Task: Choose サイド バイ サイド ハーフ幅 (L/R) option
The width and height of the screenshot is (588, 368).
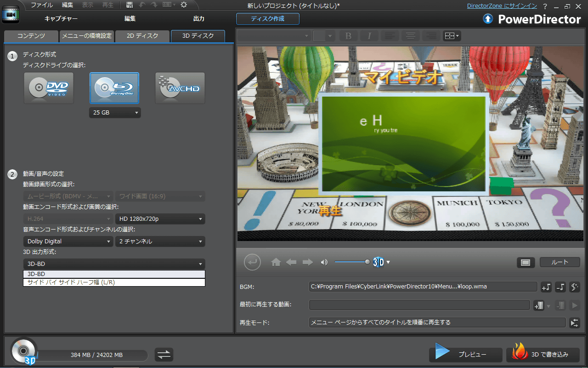Action: [114, 282]
